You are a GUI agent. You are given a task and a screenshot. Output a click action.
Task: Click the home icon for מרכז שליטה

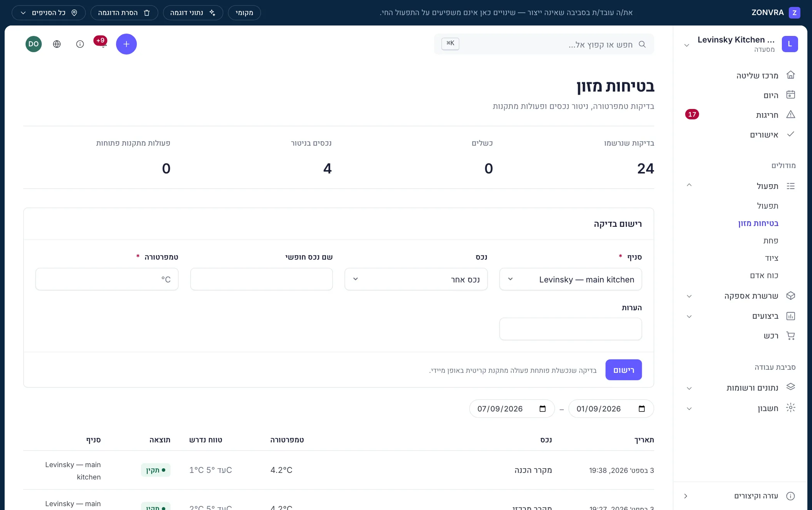791,75
